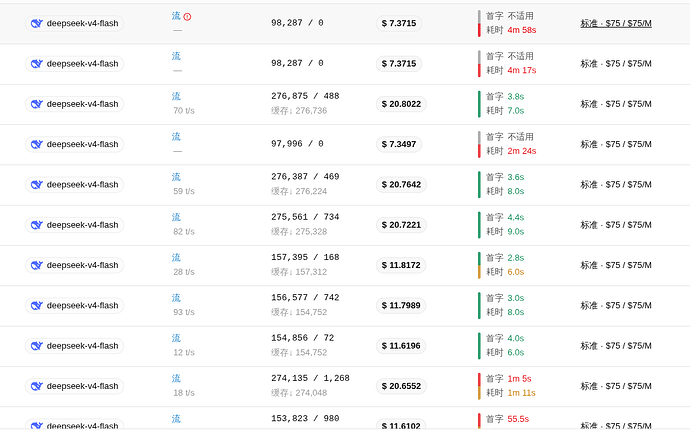Click deepseek whale icon in first row
The height and width of the screenshot is (439, 690).
click(37, 23)
